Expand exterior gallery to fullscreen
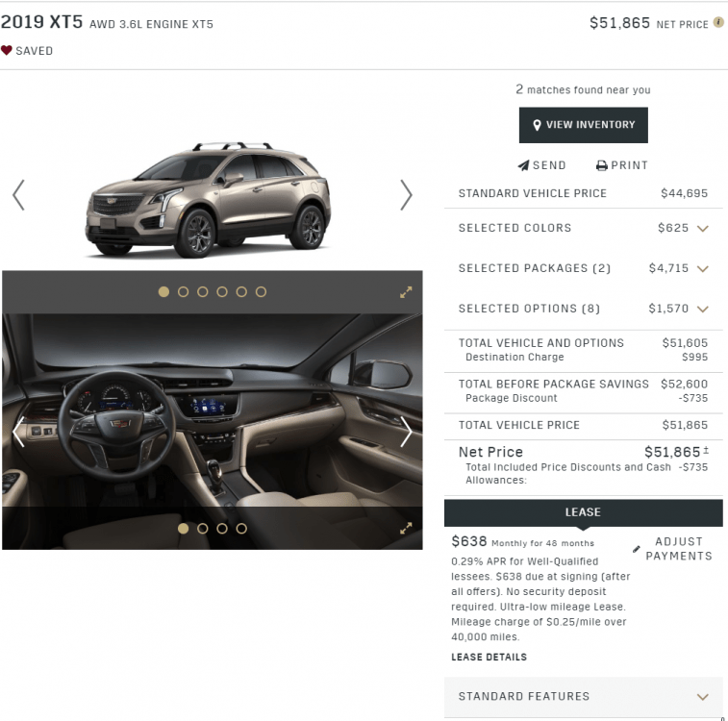Viewport: 728px width, 721px height. coord(406,292)
